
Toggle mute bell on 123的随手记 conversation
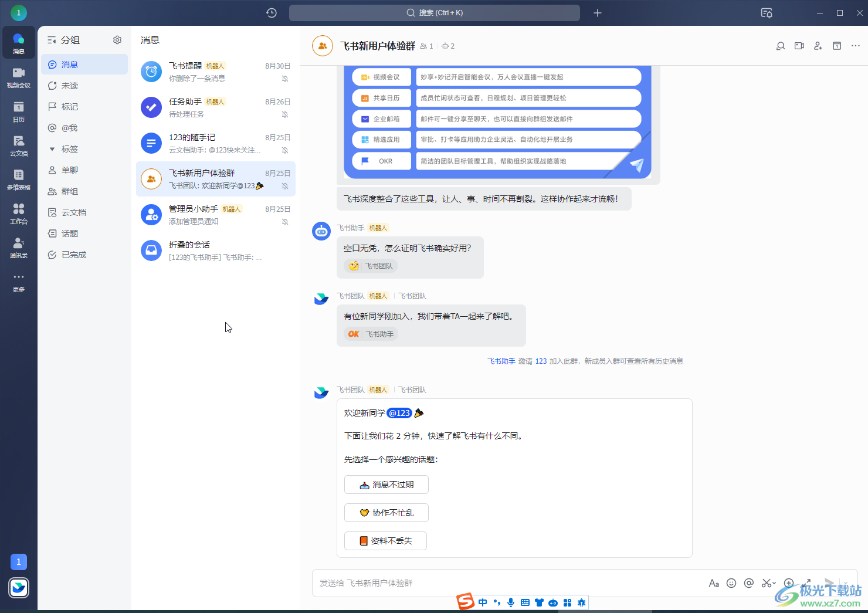point(285,150)
